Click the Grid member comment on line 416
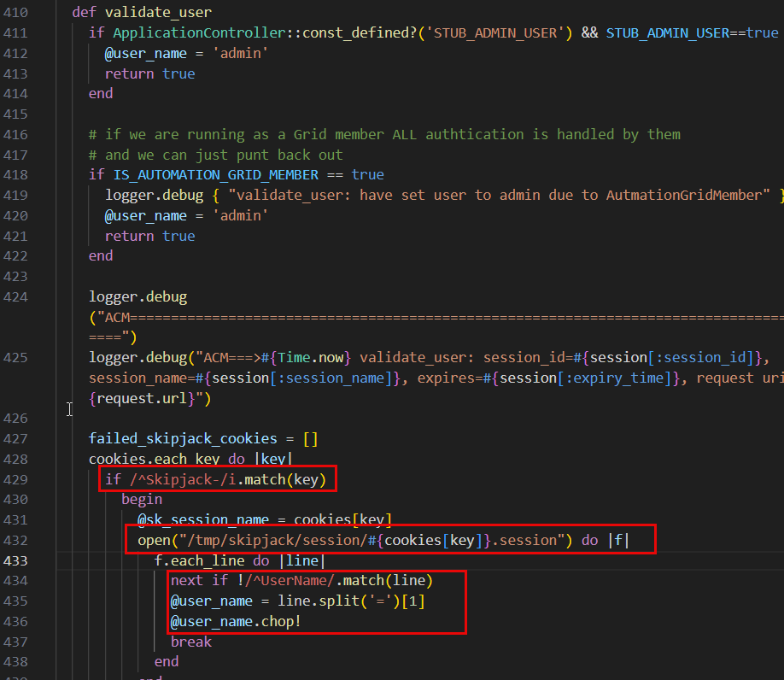The height and width of the screenshot is (680, 784). 299,134
